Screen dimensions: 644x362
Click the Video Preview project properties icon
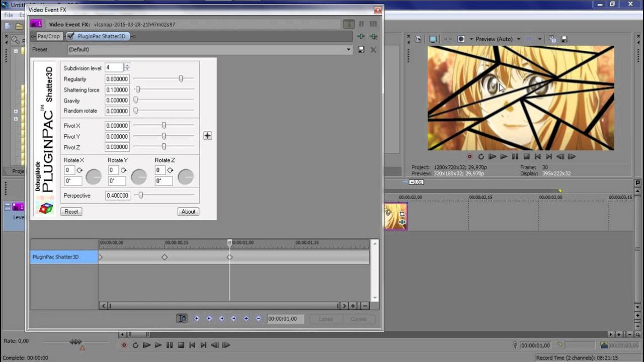coord(418,39)
